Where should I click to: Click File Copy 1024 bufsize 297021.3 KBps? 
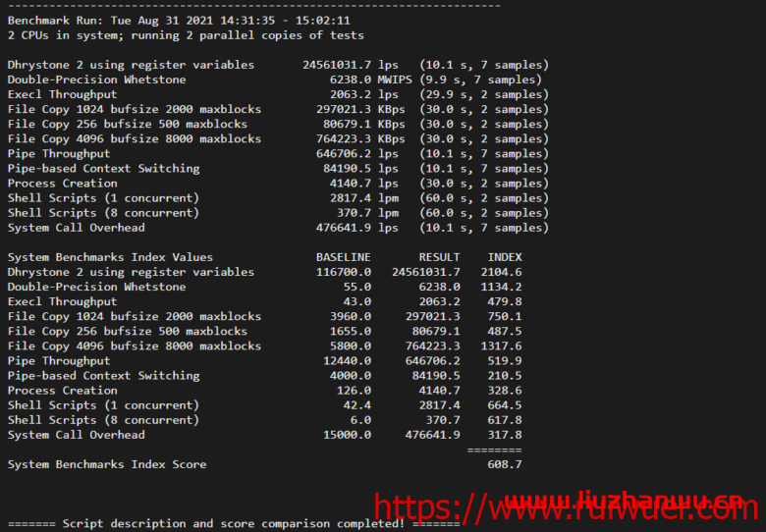coord(360,109)
